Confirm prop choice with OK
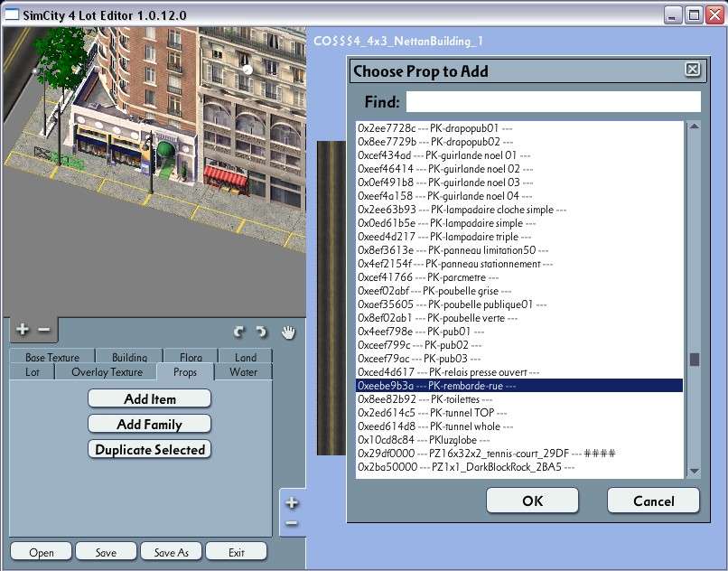The height and width of the screenshot is (571, 728). click(532, 501)
